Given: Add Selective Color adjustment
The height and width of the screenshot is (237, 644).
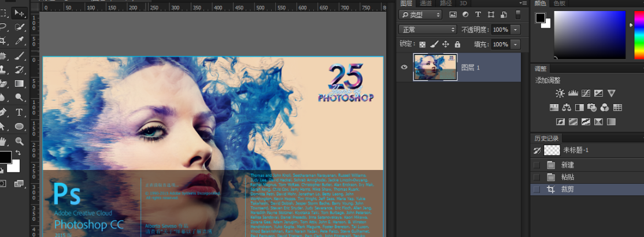Looking at the screenshot, I should coord(598,121).
